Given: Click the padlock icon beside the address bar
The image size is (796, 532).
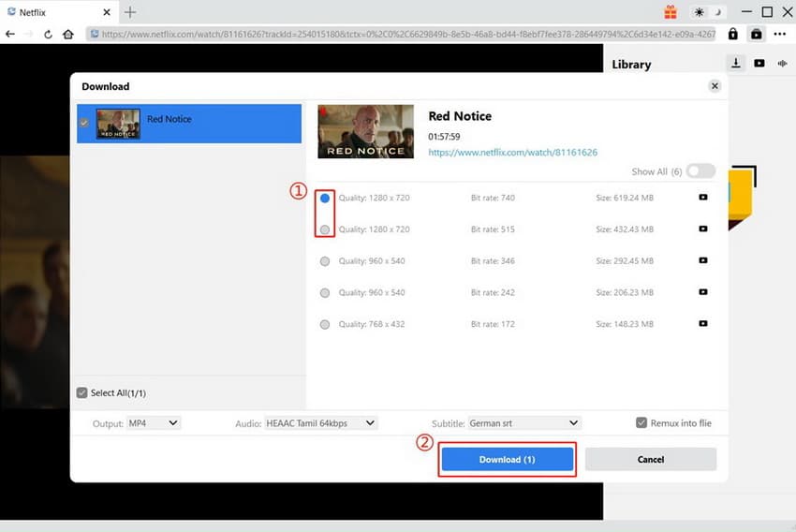Looking at the screenshot, I should click(x=732, y=34).
